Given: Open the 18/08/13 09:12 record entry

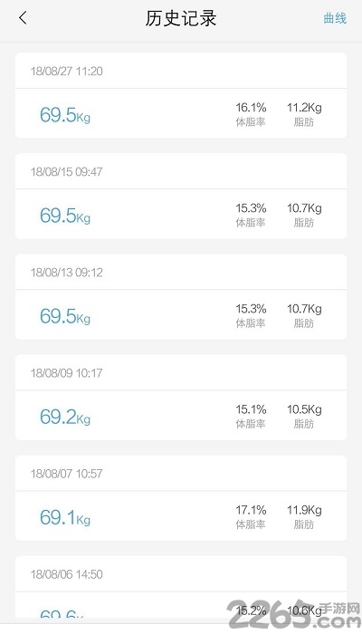Looking at the screenshot, I should point(181,296).
